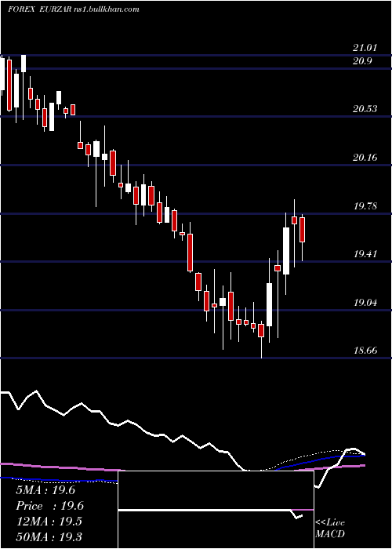
Task: Click the last red candlestick on the right
Action: tap(302, 230)
